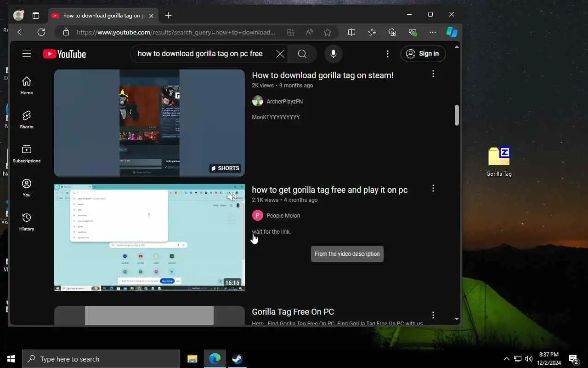Viewport: 588px width, 368px height.
Task: Open options for Gorilla Tag Free On PC
Action: tap(433, 315)
